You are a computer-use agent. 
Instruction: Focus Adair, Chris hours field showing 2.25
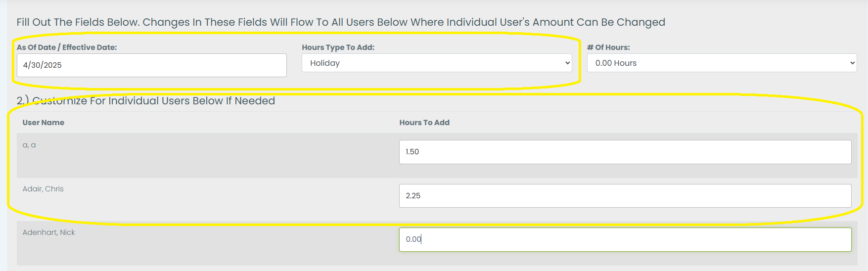tap(625, 196)
